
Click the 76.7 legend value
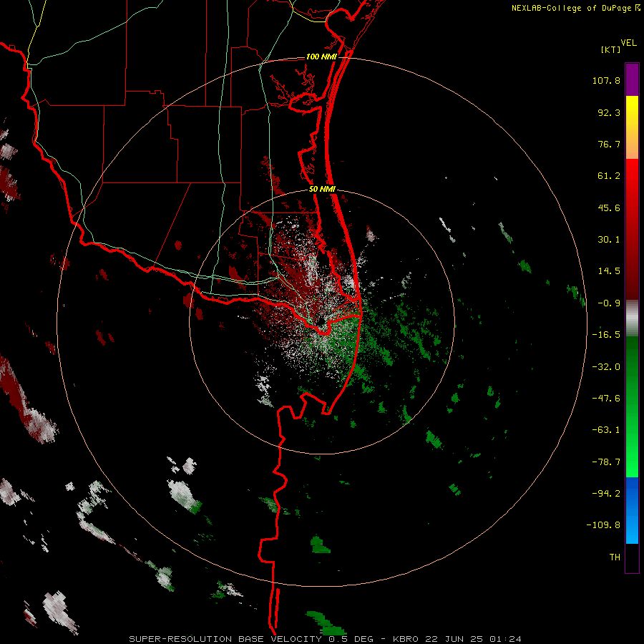pyautogui.click(x=609, y=144)
